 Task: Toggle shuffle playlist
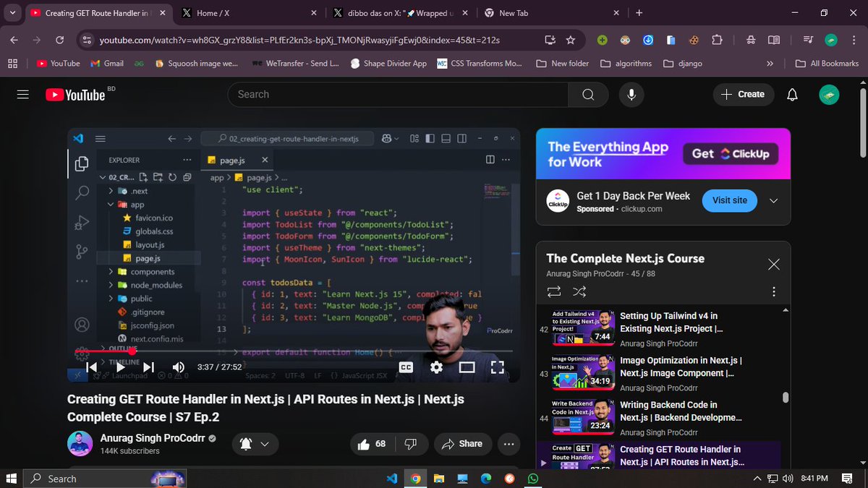(579, 292)
